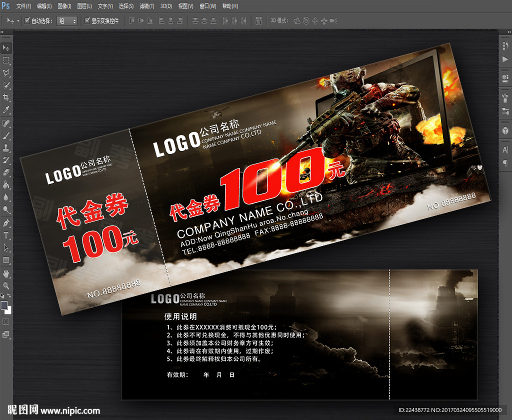Open the 文字(Y) menu
The height and width of the screenshot is (420, 512).
point(105,6)
